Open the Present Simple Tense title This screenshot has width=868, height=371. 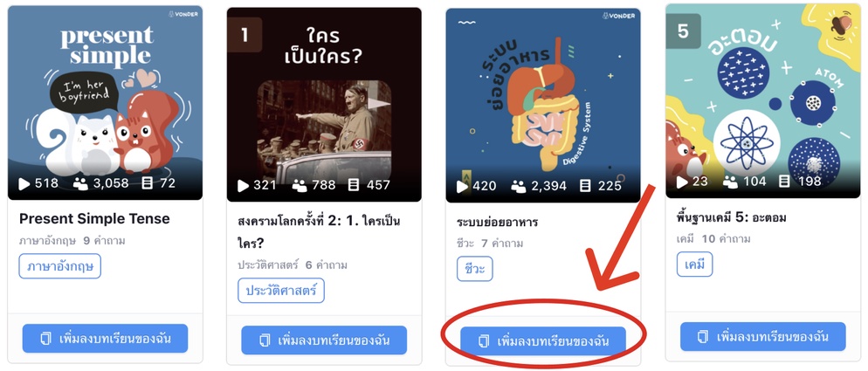94,219
